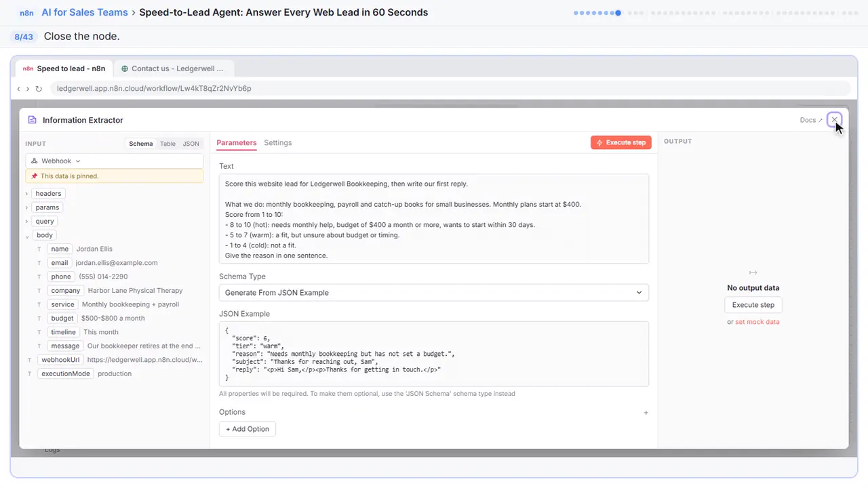Image resolution: width=868 pixels, height=488 pixels.
Task: Click into the Text prompt field
Action: (x=434, y=219)
